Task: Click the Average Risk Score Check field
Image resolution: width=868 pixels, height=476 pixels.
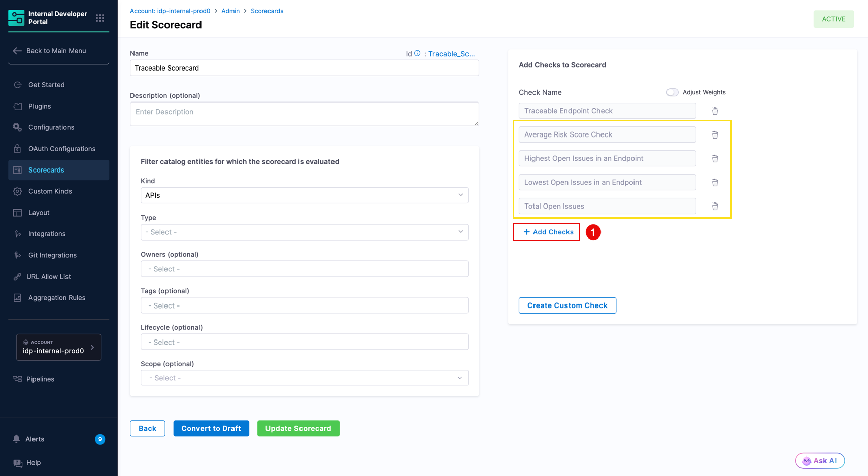Action: click(608, 134)
